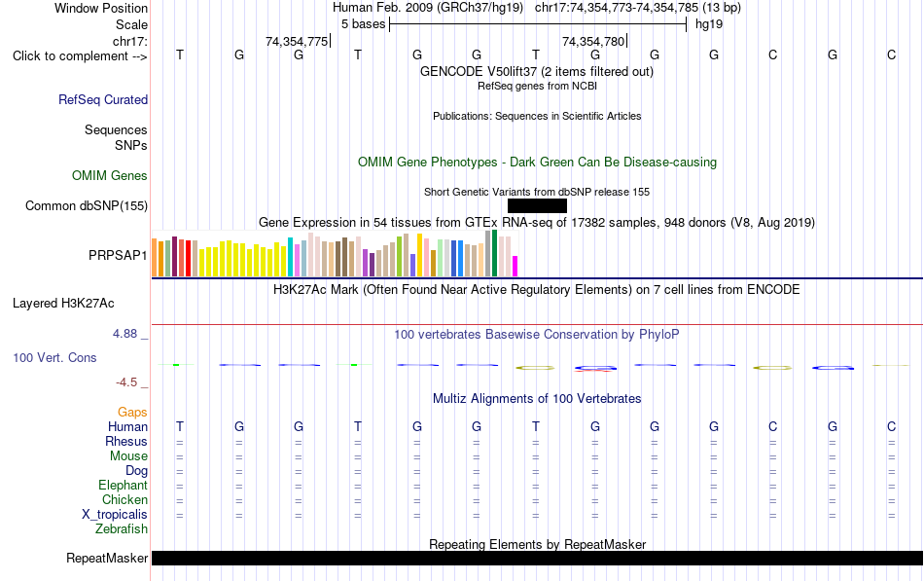Select the Gaps row label
Image resolution: width=924 pixels, height=581 pixels.
132,412
